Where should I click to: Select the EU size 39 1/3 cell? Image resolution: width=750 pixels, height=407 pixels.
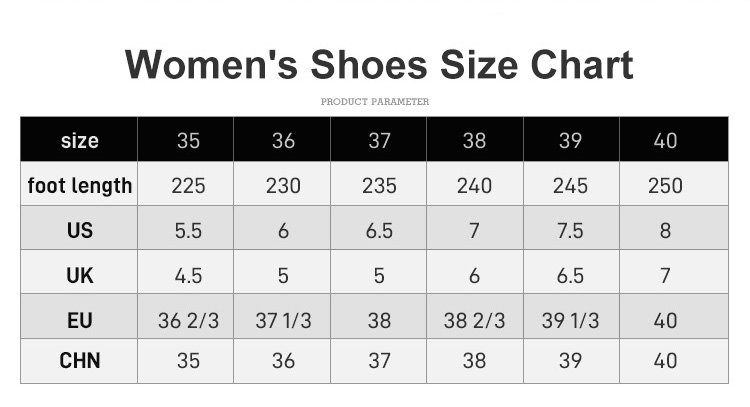click(x=570, y=320)
